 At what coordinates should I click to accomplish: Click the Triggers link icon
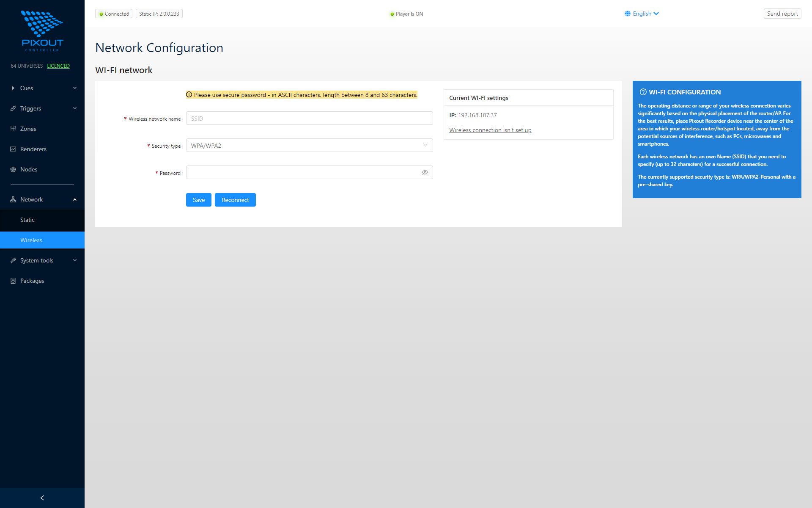point(13,108)
